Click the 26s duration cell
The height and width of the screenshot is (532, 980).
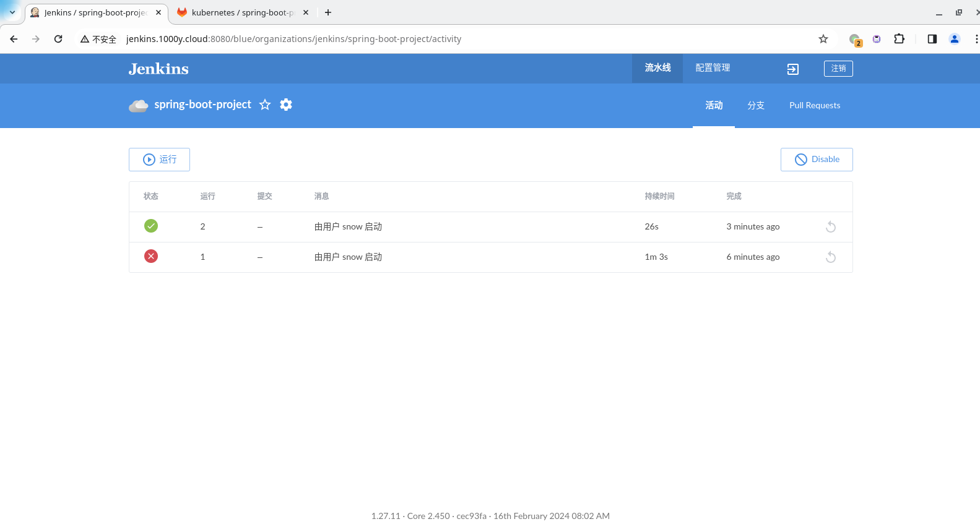point(651,226)
